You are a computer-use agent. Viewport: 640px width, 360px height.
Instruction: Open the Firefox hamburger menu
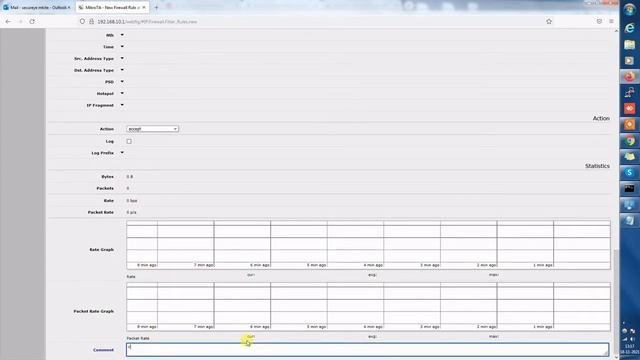611,21
